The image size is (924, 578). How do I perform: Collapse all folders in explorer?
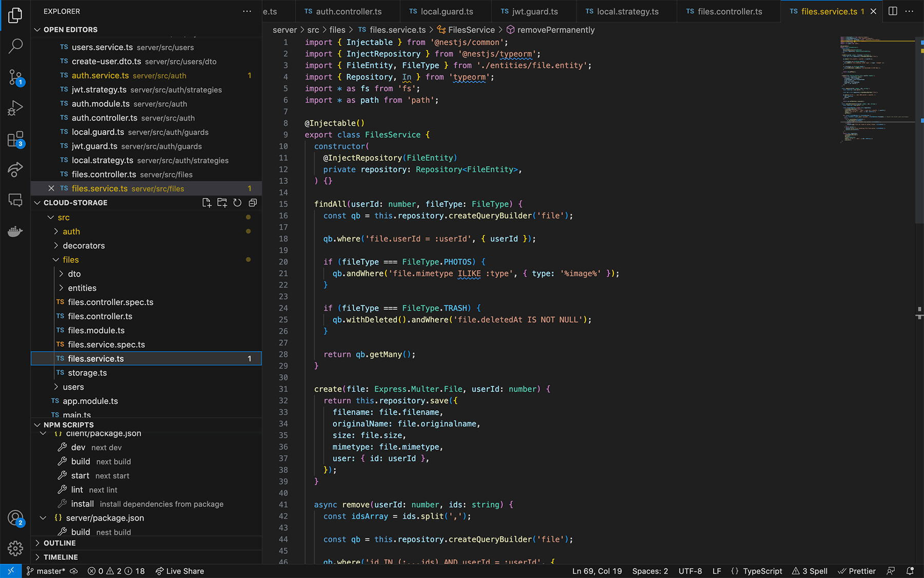point(253,202)
